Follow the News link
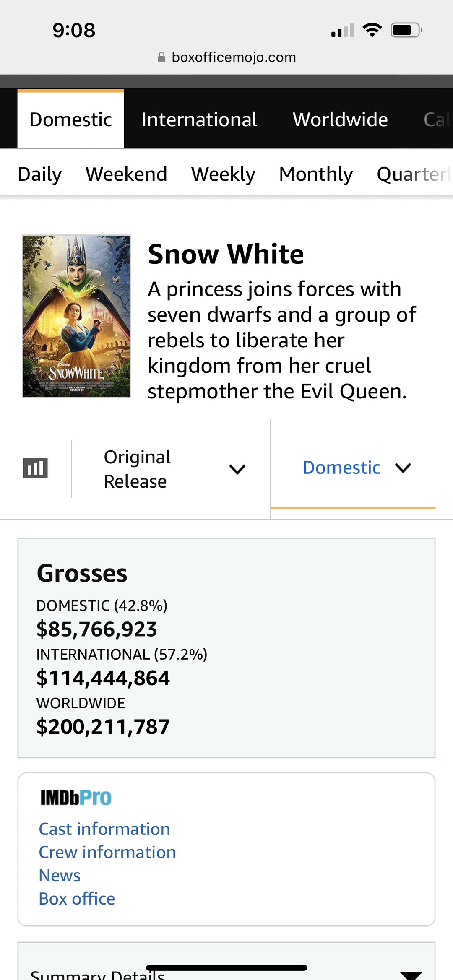 click(60, 876)
